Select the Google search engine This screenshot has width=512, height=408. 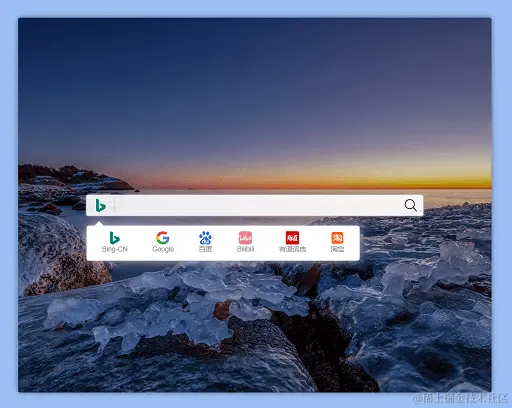coord(163,242)
